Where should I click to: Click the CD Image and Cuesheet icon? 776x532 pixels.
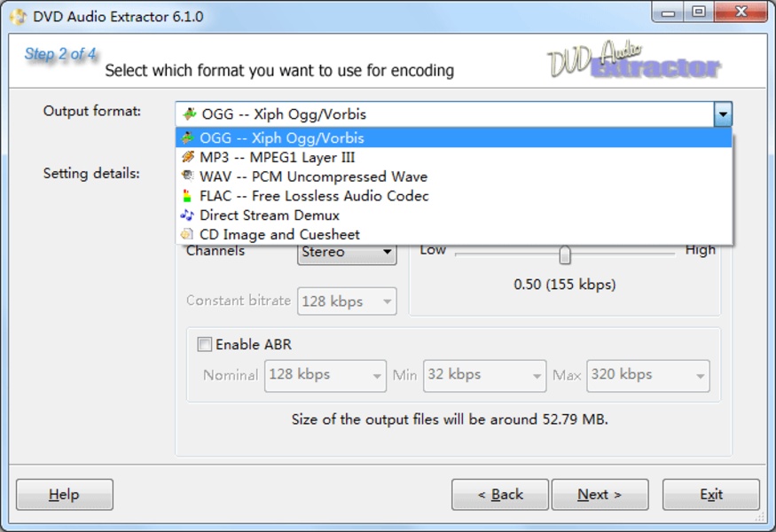point(187,234)
